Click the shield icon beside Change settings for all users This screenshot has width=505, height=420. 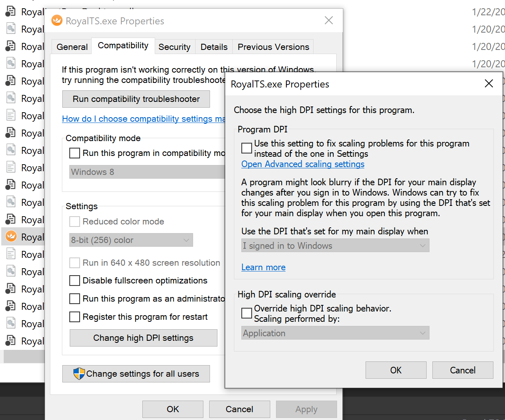79,374
